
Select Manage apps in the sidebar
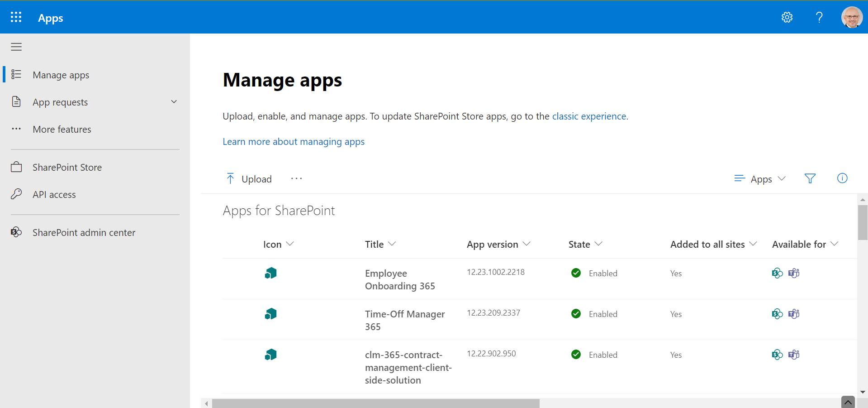61,75
